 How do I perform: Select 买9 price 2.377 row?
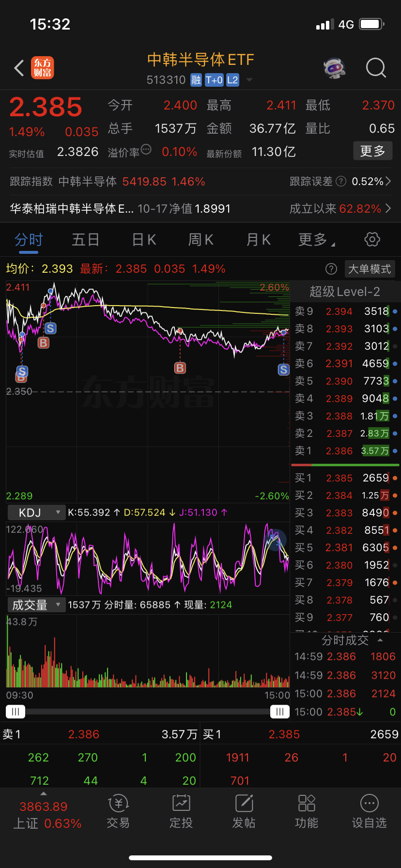(x=345, y=618)
